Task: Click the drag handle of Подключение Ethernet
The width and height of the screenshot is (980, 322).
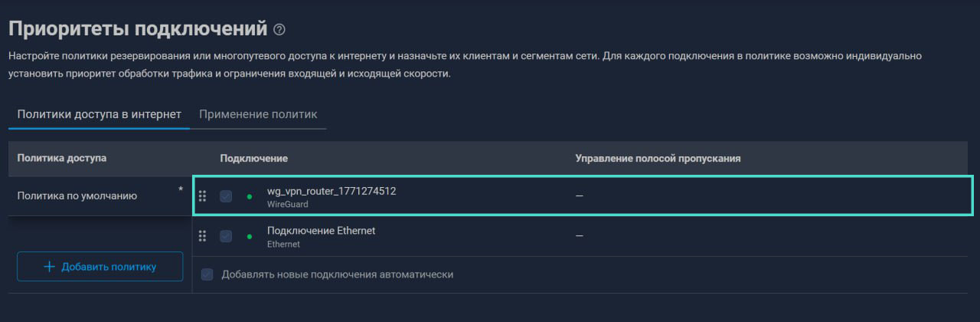Action: coord(203,236)
